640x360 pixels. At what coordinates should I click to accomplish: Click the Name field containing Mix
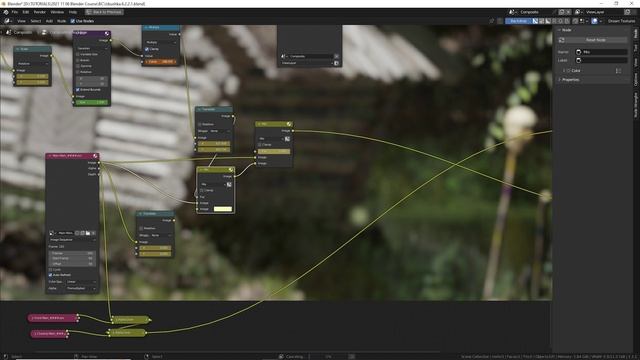[601, 52]
